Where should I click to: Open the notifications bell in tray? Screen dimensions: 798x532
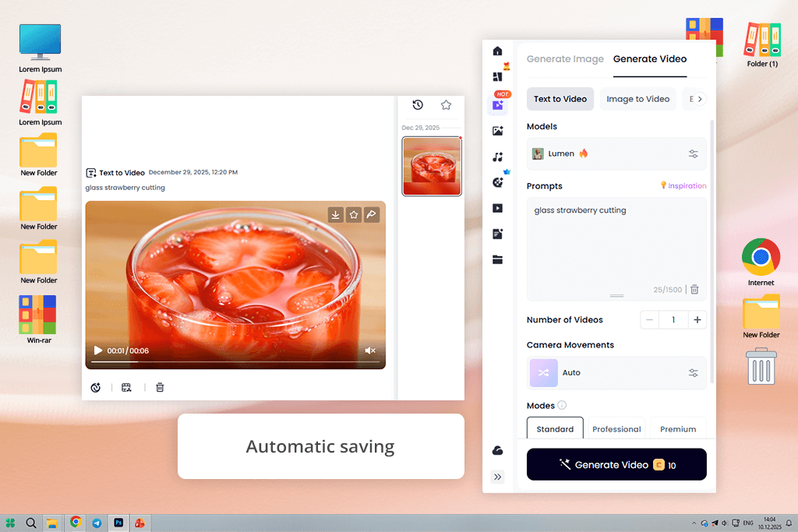(x=789, y=523)
